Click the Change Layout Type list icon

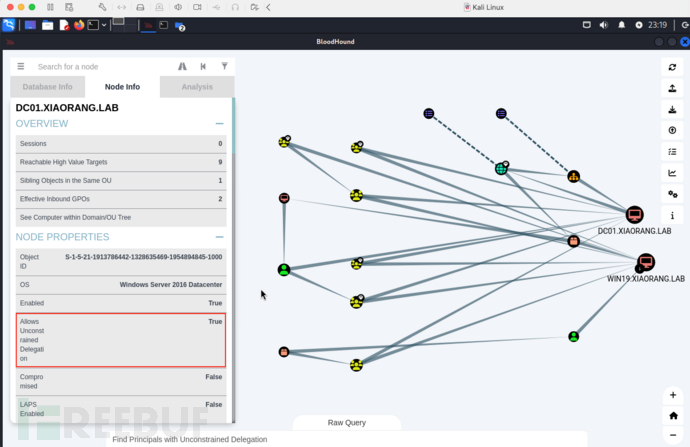click(672, 152)
